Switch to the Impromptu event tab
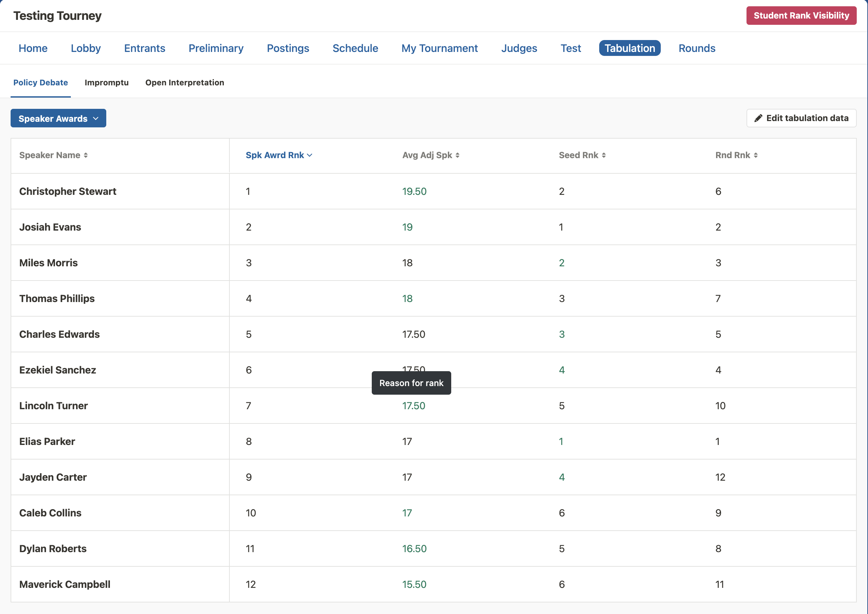Image resolution: width=868 pixels, height=614 pixels. tap(107, 82)
